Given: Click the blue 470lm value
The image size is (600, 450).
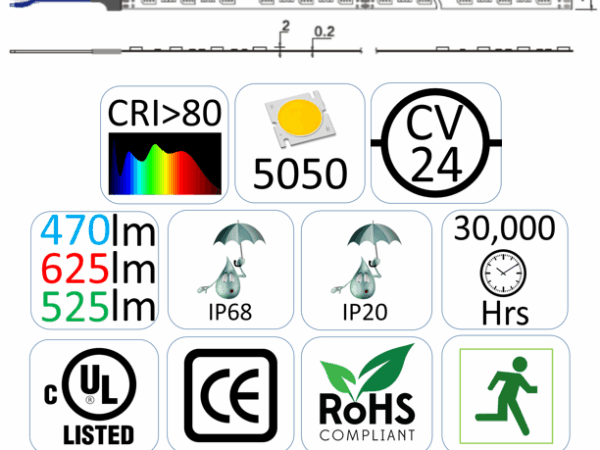Looking at the screenshot, I should [95, 231].
